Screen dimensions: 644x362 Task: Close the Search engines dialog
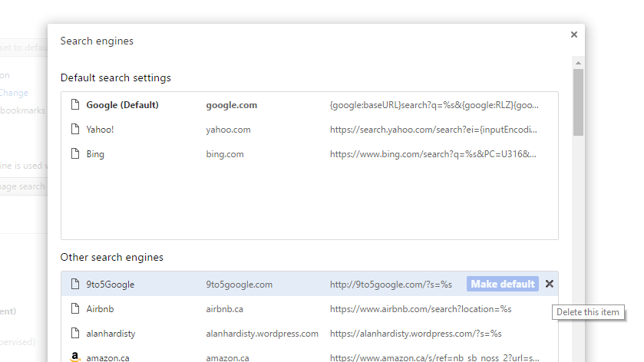[x=574, y=35]
